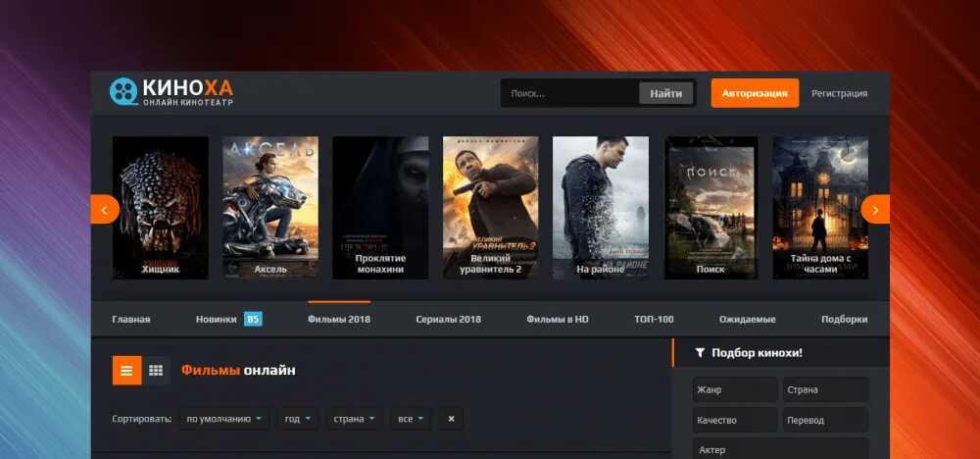This screenshot has width=980, height=459.
Task: Open the Сериалы 2018 tab
Action: [448, 319]
